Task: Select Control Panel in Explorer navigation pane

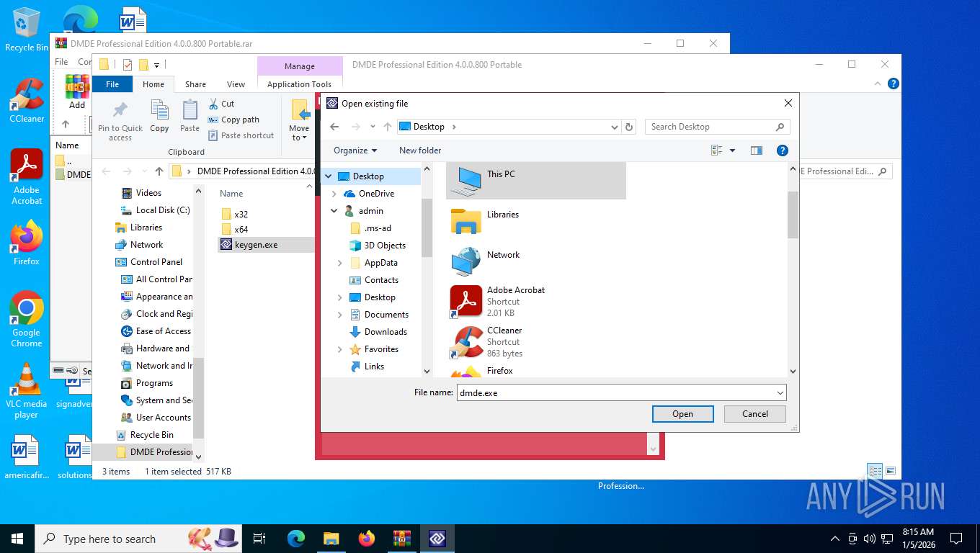Action: 149,262
